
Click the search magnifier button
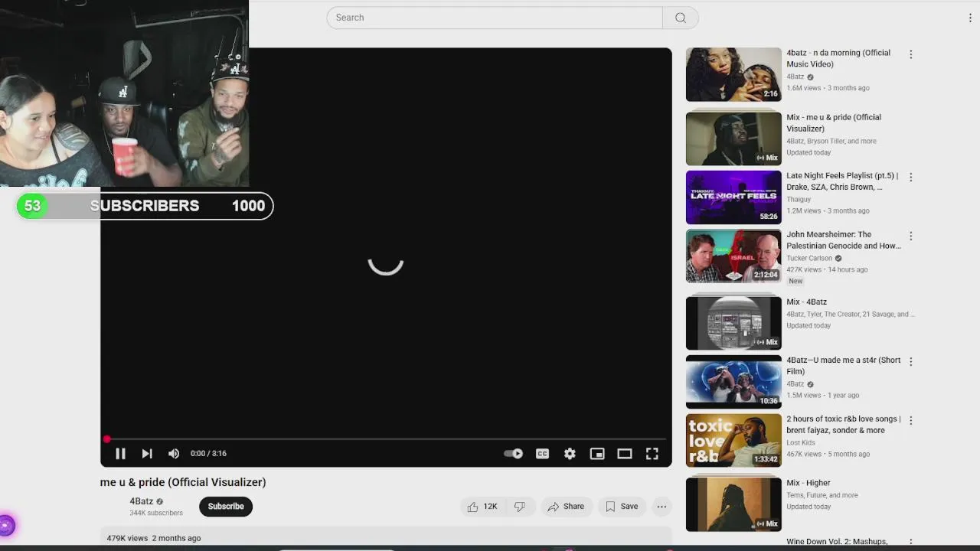pos(681,18)
